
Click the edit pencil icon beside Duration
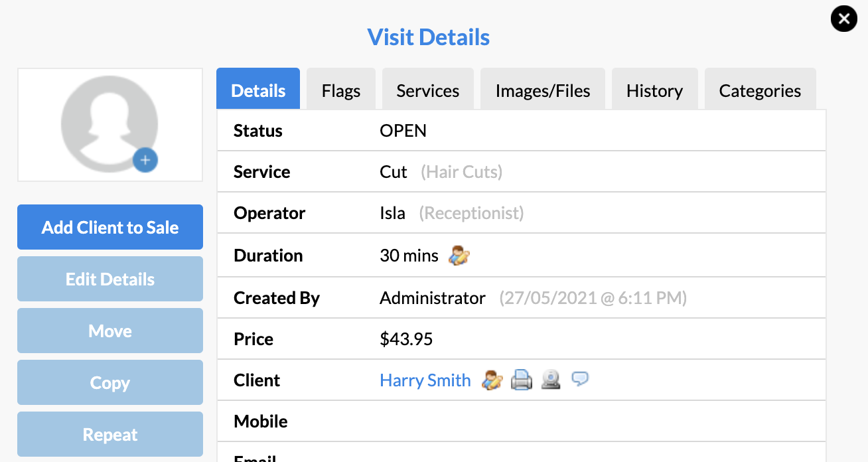click(x=460, y=255)
